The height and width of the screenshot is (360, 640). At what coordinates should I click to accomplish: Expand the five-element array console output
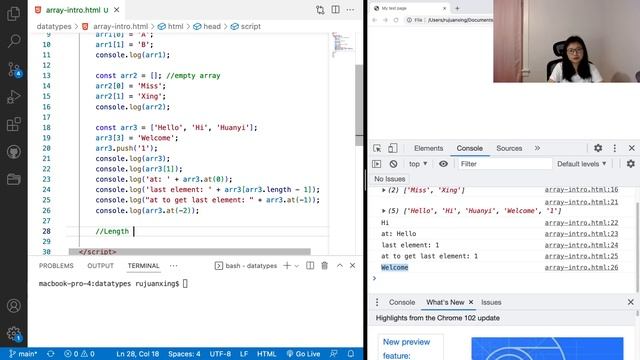click(384, 211)
